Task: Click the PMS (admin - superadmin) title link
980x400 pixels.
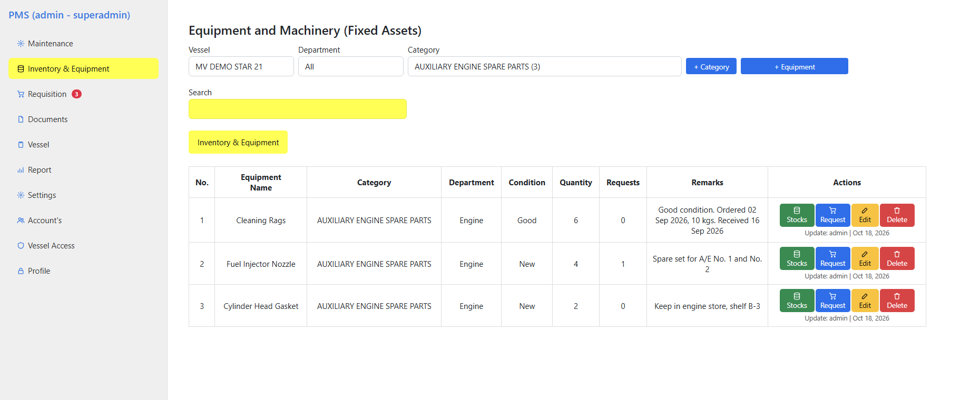Action: click(69, 15)
